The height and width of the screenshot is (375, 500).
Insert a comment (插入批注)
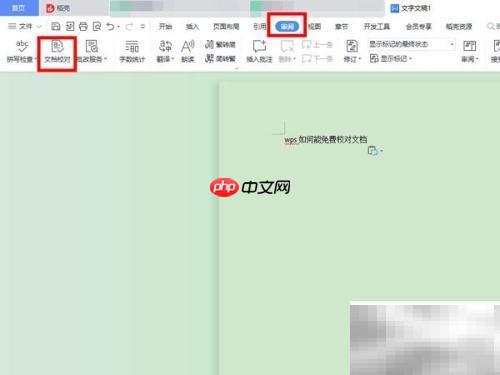[x=259, y=51]
